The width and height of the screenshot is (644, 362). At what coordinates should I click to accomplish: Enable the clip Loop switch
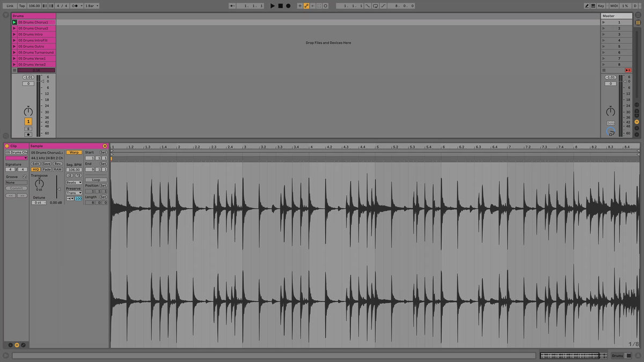pos(96,180)
